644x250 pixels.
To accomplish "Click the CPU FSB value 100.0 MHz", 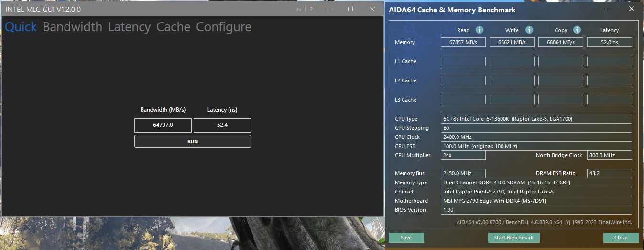I will click(536, 146).
